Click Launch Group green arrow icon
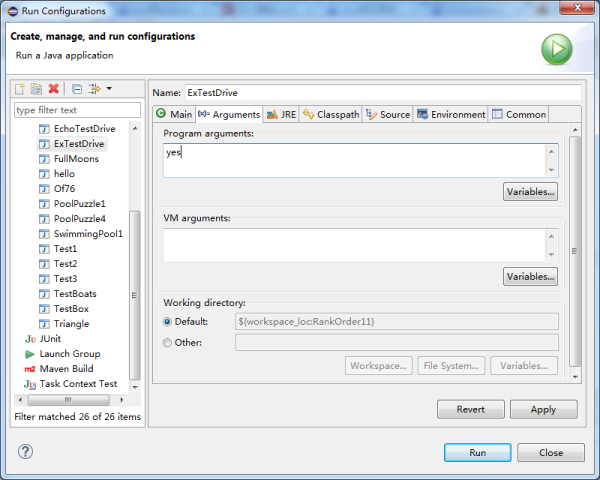 tap(29, 354)
